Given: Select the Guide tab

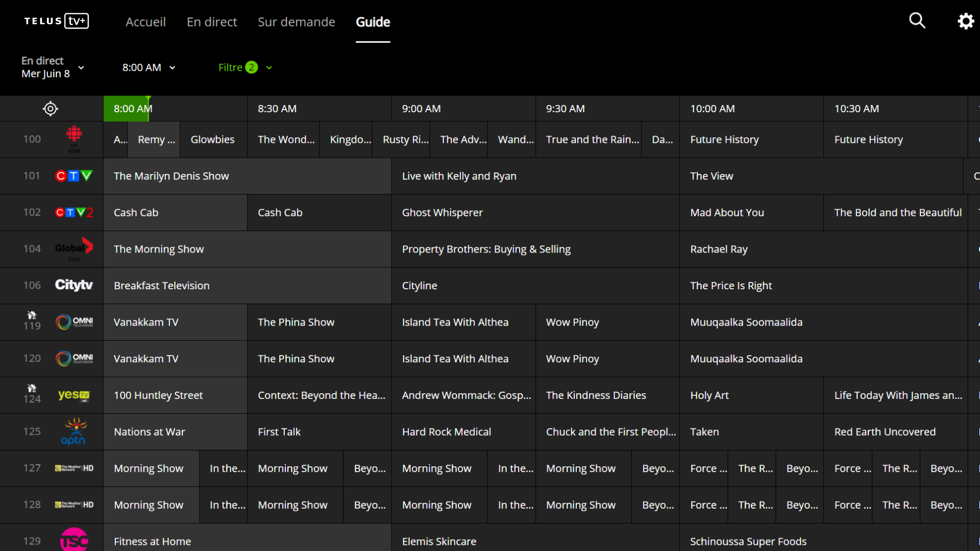Looking at the screenshot, I should [x=373, y=22].
